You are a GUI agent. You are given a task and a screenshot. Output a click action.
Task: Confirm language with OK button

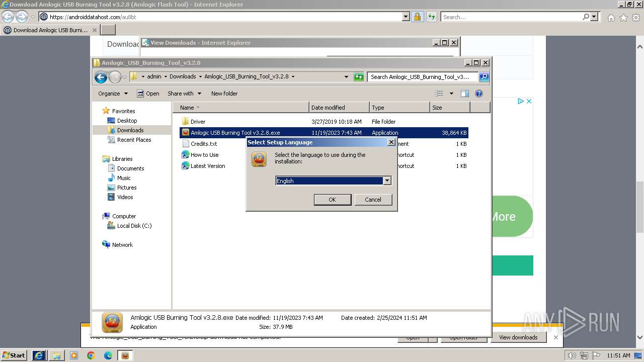[332, 200]
